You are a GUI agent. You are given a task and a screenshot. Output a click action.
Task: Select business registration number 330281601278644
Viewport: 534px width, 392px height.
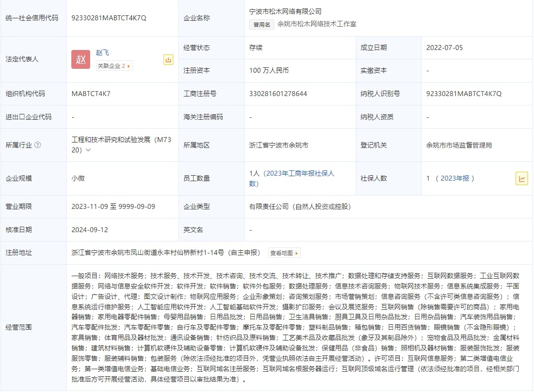coord(278,94)
